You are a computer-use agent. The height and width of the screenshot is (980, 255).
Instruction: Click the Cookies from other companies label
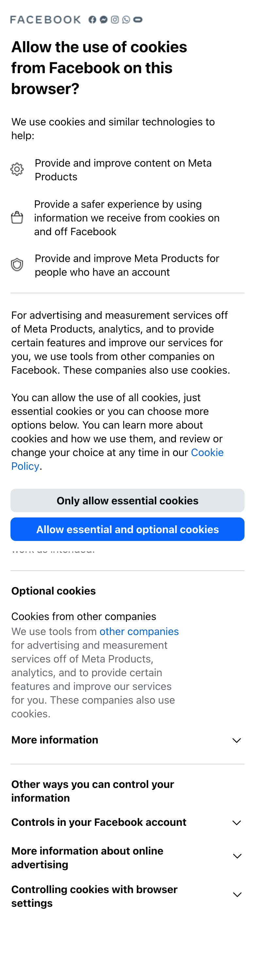click(x=83, y=616)
